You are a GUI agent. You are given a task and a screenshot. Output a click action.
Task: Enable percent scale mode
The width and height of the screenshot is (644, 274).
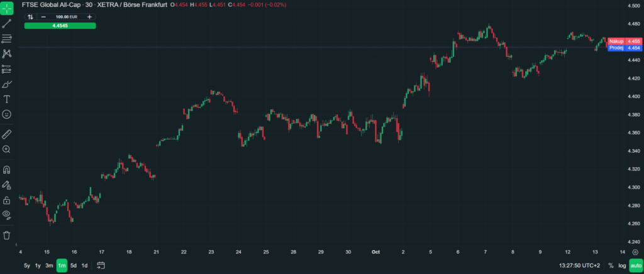611,266
